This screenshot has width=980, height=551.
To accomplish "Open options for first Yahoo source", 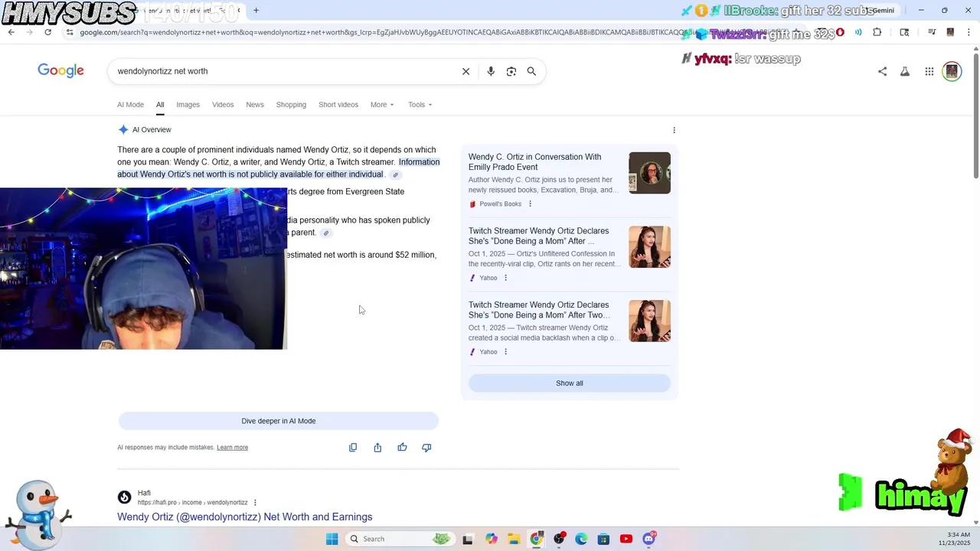I will coord(505,278).
